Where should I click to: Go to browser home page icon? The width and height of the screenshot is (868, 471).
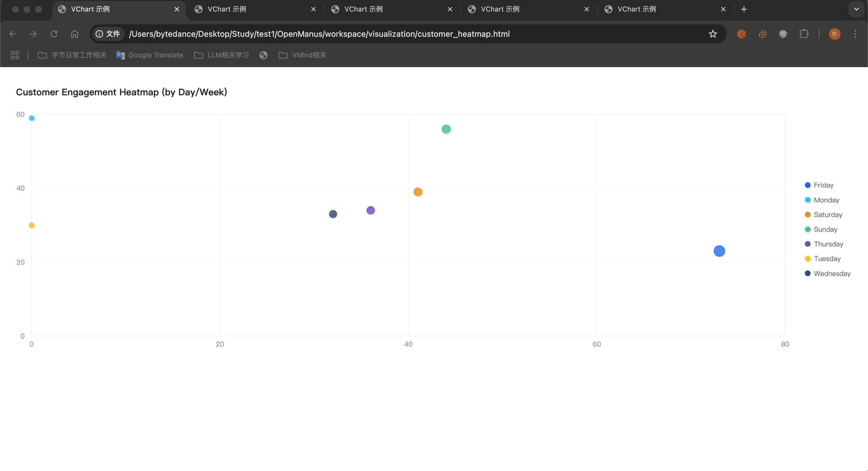click(75, 34)
